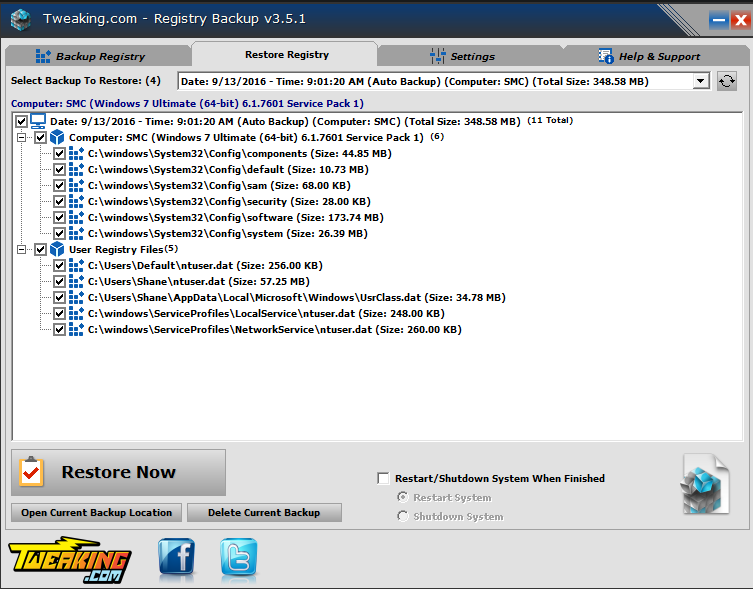
Task: Uncheck Users\Default\ntuser.dat checkbox
Action: [59, 266]
